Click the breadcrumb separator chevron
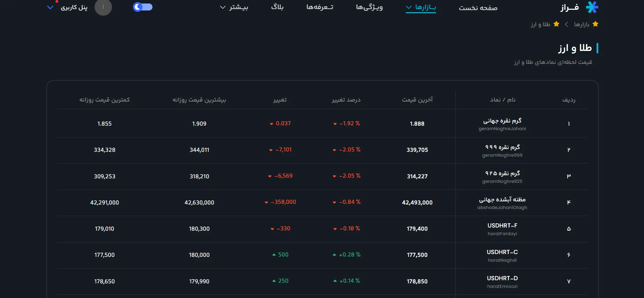The width and height of the screenshot is (644, 298). 567,24
